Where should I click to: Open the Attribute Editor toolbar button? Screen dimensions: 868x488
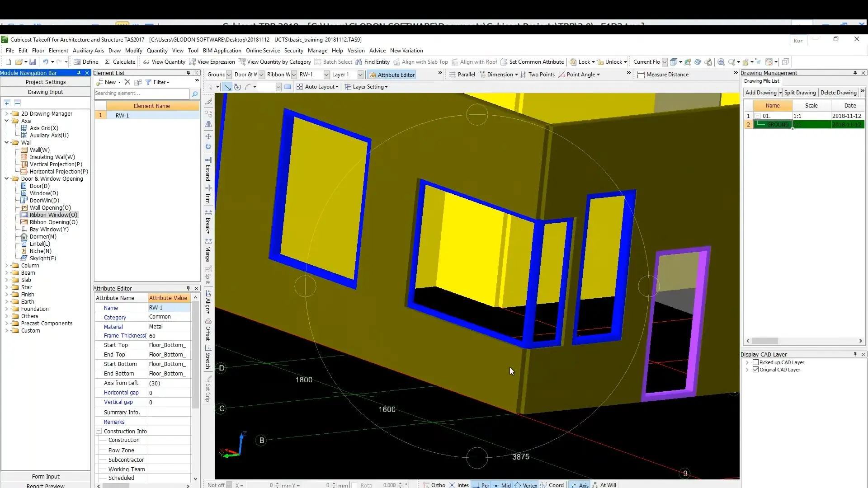[x=392, y=75]
